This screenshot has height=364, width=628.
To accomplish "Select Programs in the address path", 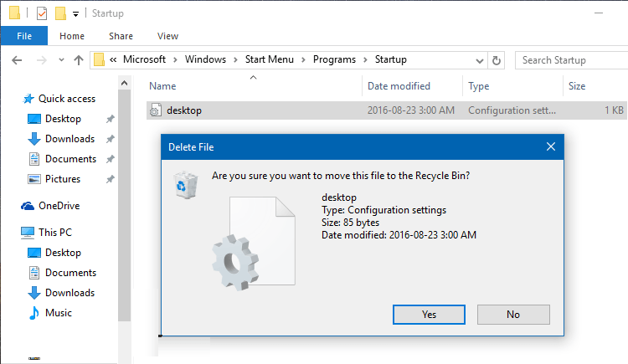I will click(x=334, y=59).
